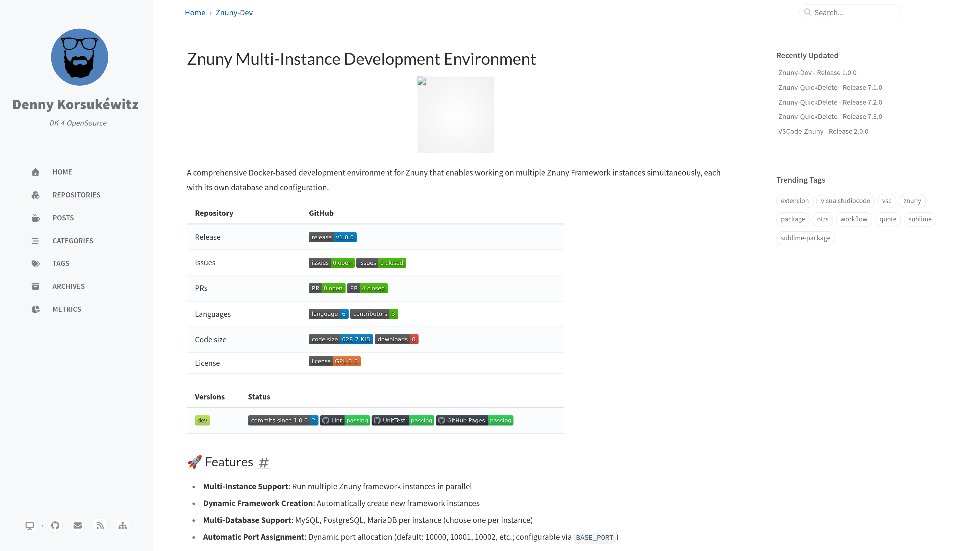The height and width of the screenshot is (551, 980).
Task: Select the extension trending tag
Action: (x=795, y=201)
